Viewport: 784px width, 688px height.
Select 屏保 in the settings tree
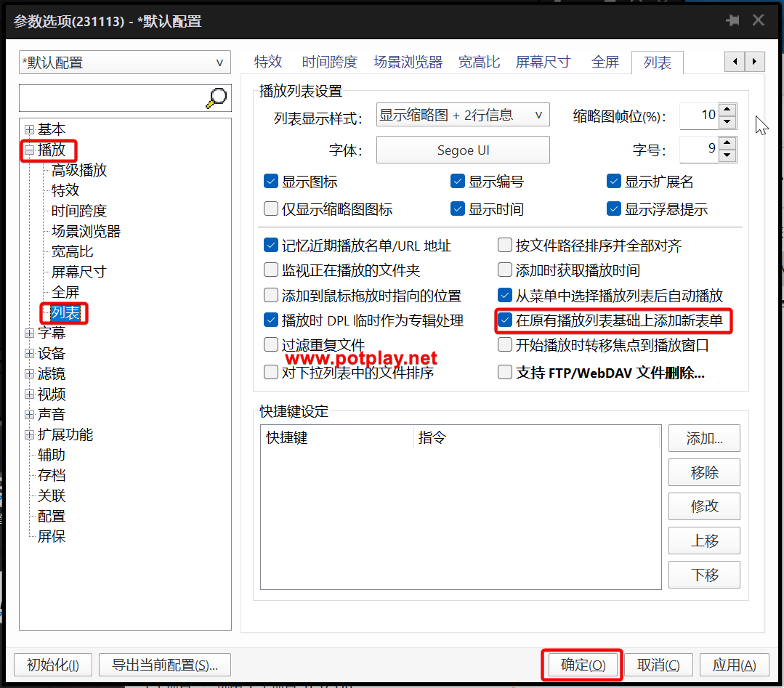(52, 536)
